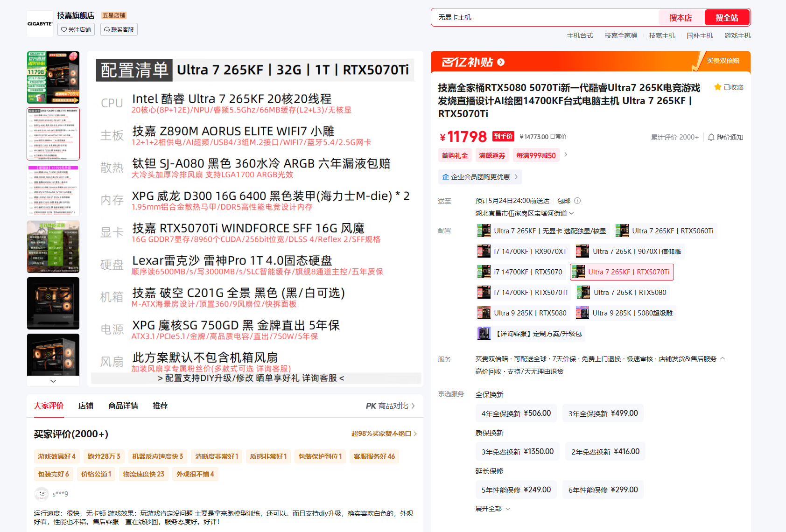Select 2年免费换新 ¥416.00 option
This screenshot has height=532, width=786.
click(605, 451)
